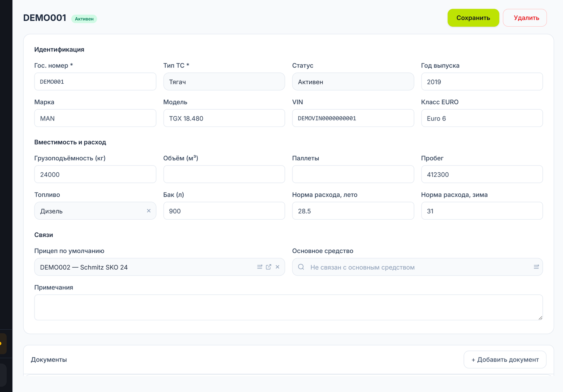The image size is (563, 392).
Task: Click the Вместимость и расход heading
Action: tap(70, 142)
